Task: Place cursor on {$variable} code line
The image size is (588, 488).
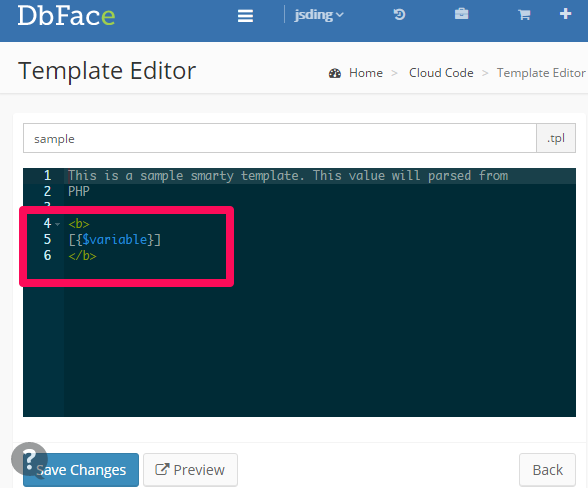Action: click(x=115, y=239)
